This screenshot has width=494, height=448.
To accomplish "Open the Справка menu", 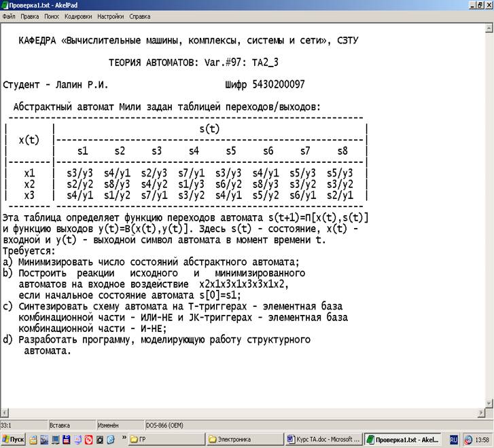I will click(x=139, y=16).
